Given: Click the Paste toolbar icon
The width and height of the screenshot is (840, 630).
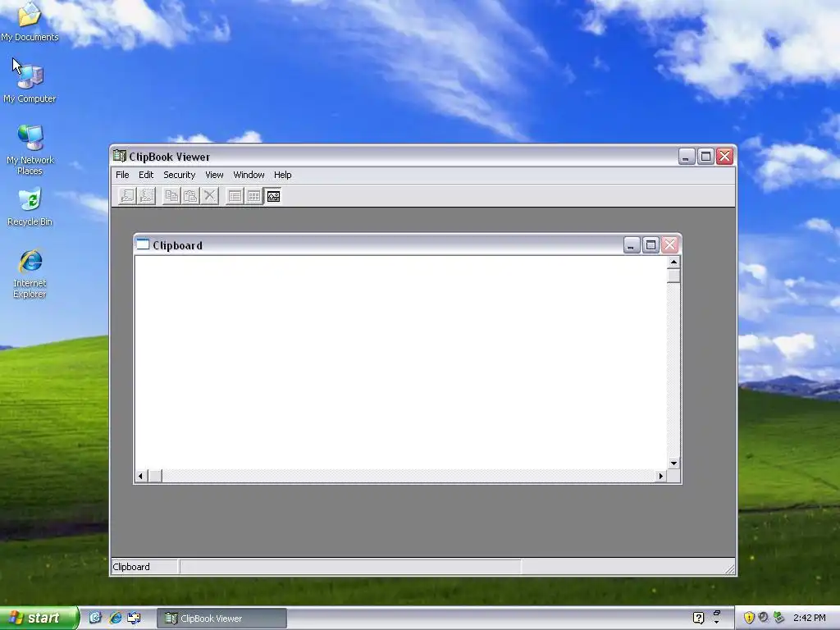Looking at the screenshot, I should click(x=190, y=196).
